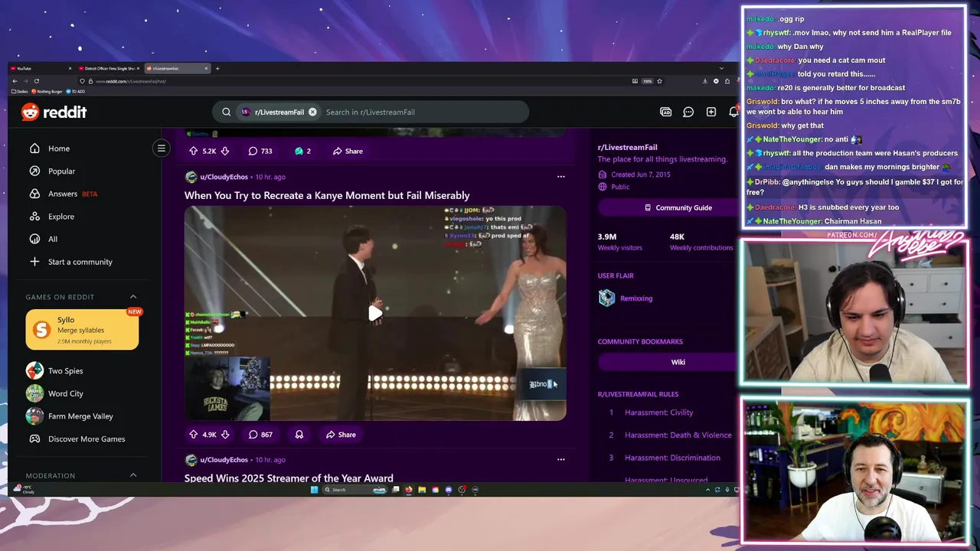This screenshot has width=980, height=551.
Task: Open the 733 comments on top post
Action: tap(260, 152)
